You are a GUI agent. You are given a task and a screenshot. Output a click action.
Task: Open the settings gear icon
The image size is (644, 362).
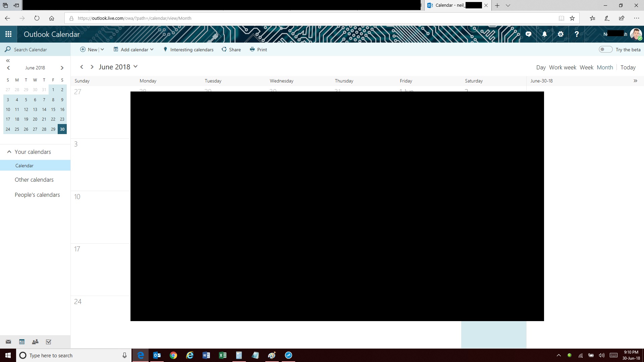tap(560, 34)
